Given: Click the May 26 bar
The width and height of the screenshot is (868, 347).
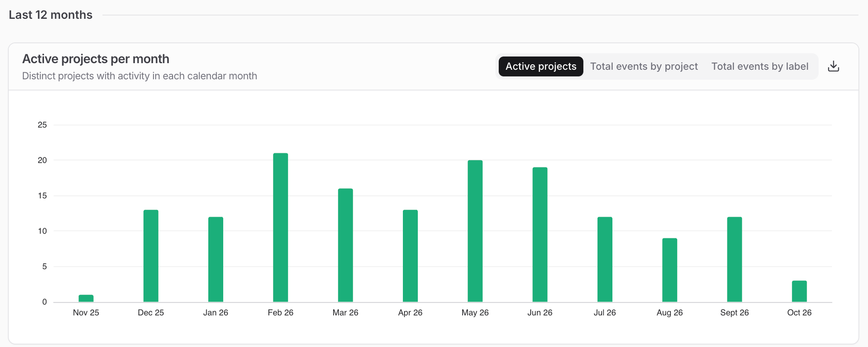Looking at the screenshot, I should [x=475, y=231].
